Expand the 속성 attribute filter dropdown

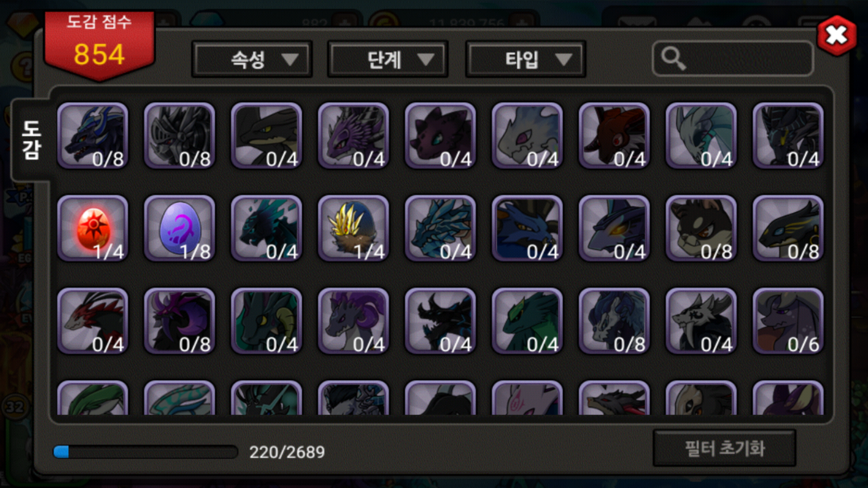point(252,59)
